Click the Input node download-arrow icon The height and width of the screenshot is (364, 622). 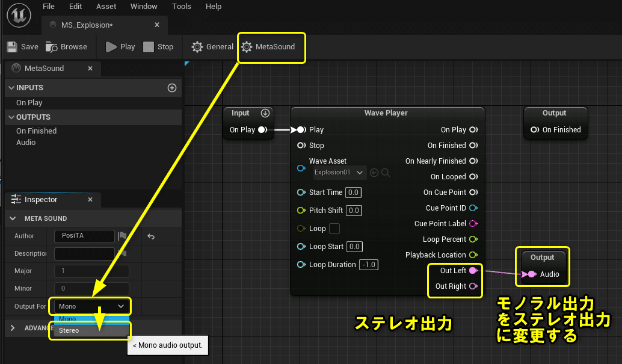265,113
